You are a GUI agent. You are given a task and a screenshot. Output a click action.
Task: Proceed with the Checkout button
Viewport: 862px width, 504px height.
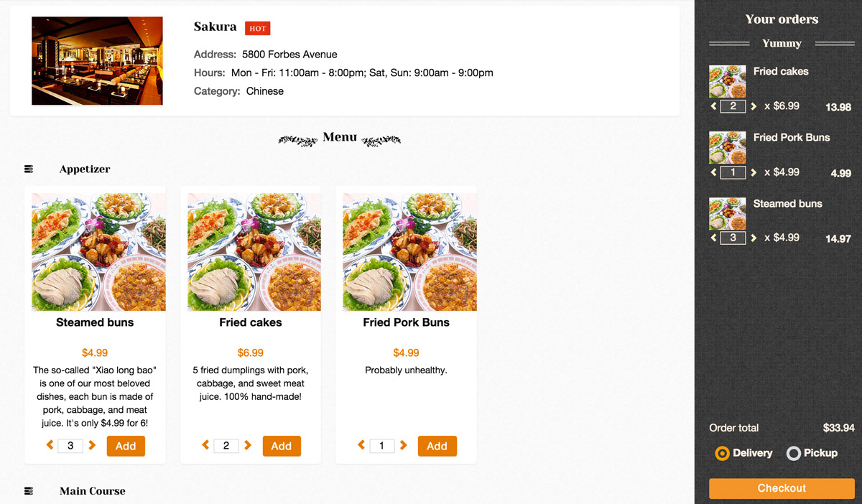point(782,488)
